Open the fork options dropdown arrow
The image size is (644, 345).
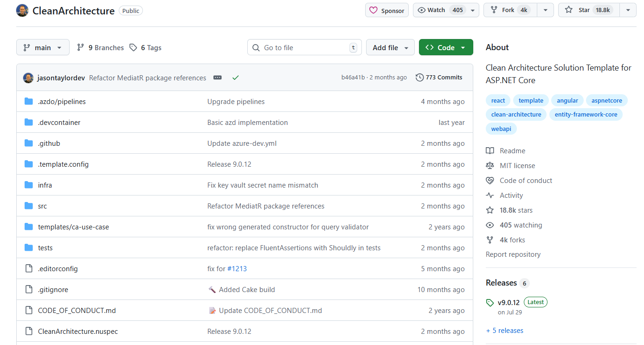pos(546,10)
